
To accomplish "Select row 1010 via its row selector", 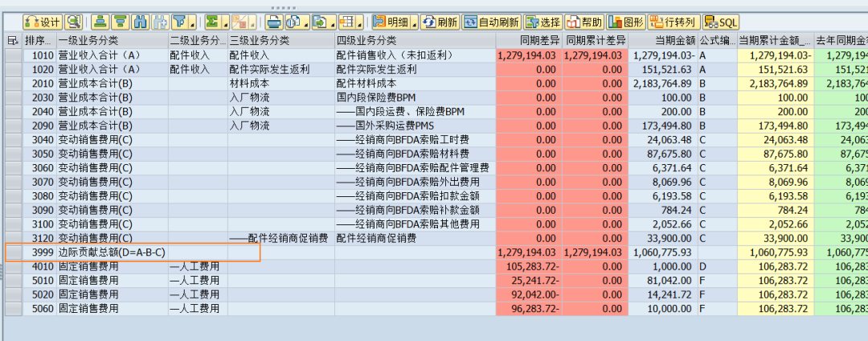I will (14, 55).
